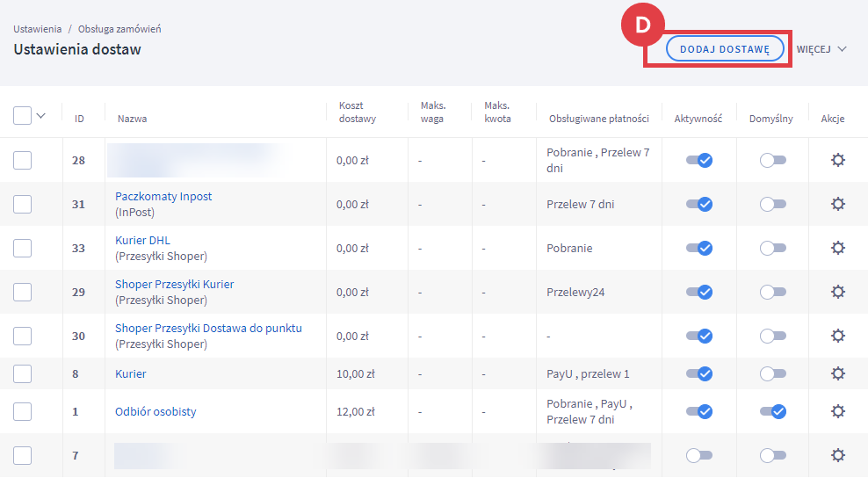The width and height of the screenshot is (868, 478).
Task: Select the 10,00 zł cost cell
Action: pos(356,373)
